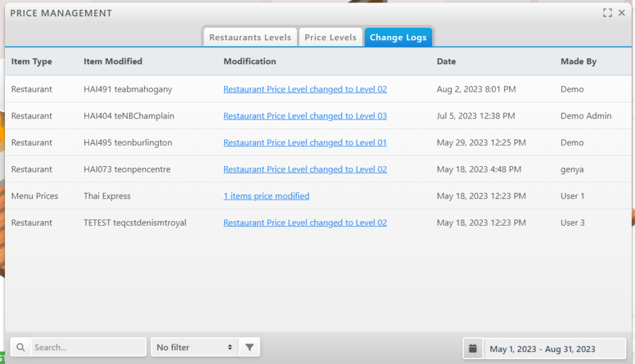Select the Change Logs tab
This screenshot has width=635, height=364.
398,37
